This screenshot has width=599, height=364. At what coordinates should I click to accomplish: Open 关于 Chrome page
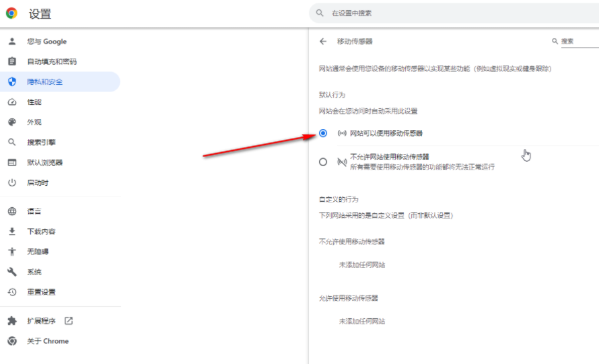coord(61,341)
